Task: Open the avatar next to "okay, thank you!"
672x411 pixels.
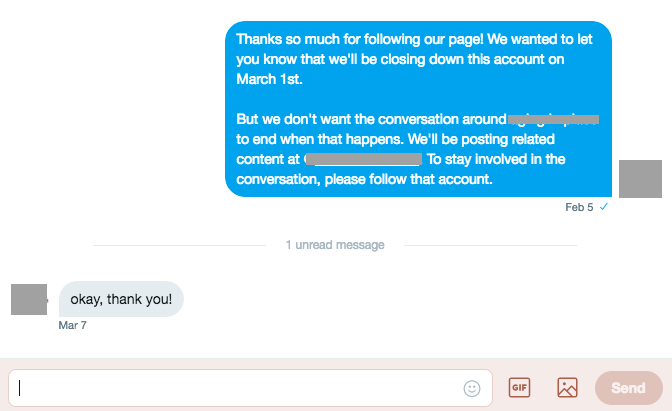Action: click(29, 299)
